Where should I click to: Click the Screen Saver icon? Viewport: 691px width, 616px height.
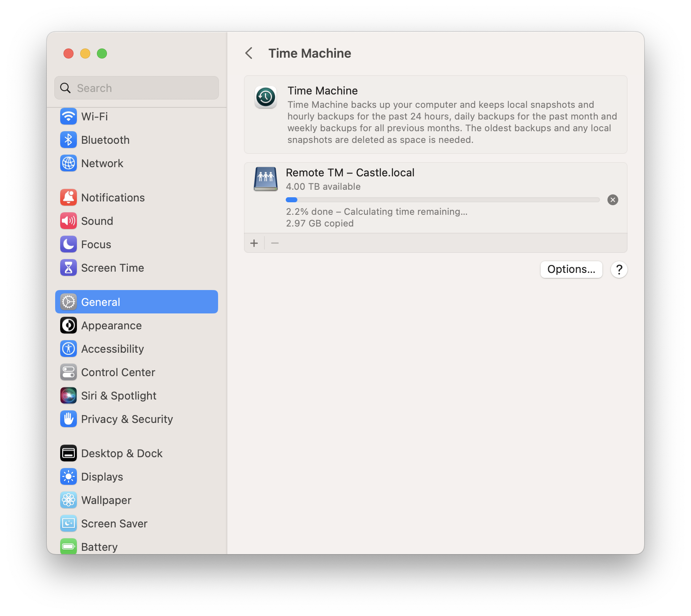click(x=69, y=524)
